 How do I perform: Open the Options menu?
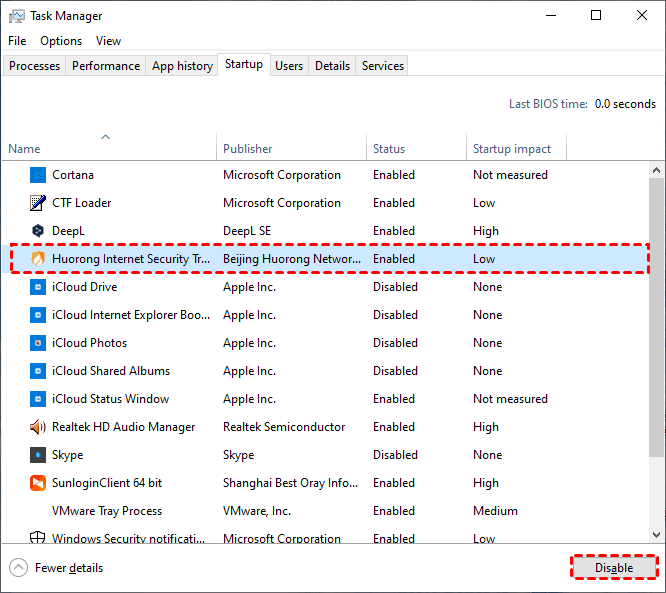pyautogui.click(x=61, y=41)
